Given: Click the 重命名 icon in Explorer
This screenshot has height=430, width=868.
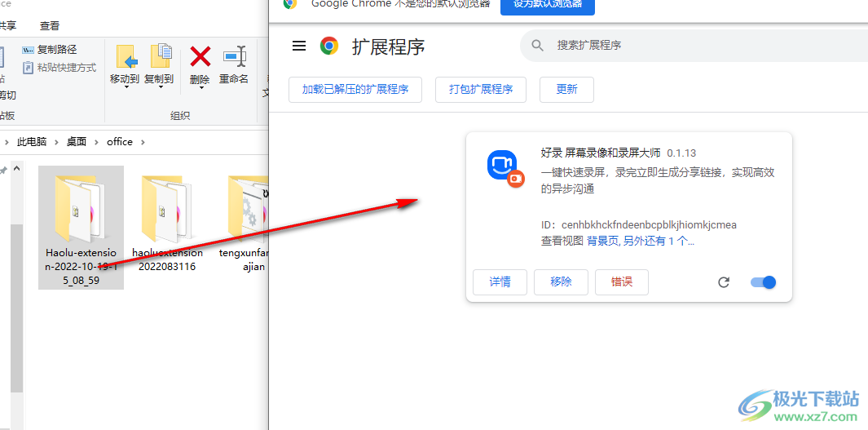Looking at the screenshot, I should [x=234, y=57].
